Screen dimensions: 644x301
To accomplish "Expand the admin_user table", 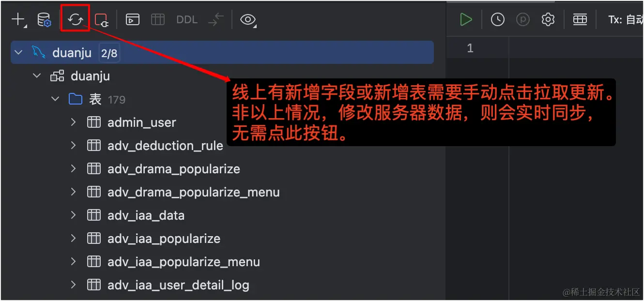I will click(74, 122).
